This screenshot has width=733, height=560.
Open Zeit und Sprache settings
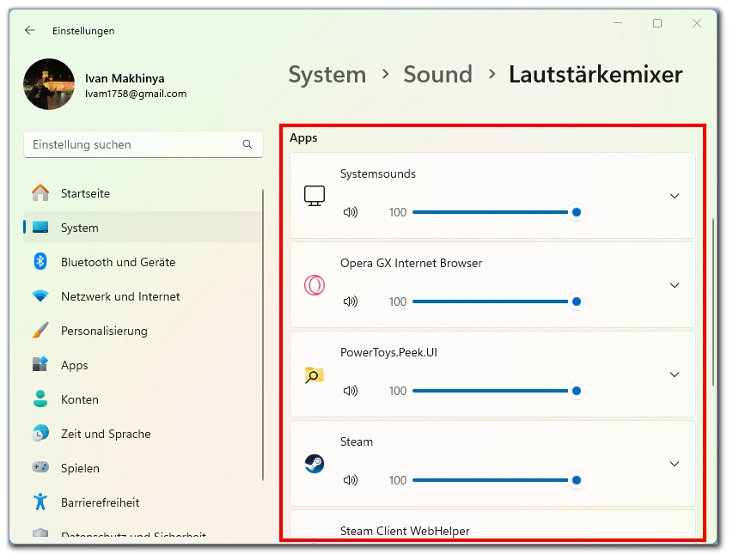[143, 434]
